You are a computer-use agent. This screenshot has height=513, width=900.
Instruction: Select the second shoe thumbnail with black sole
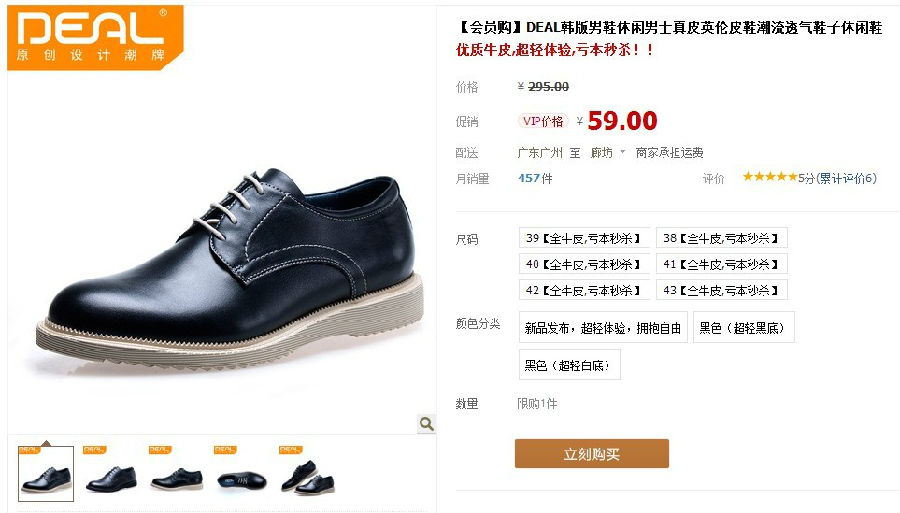click(x=111, y=473)
